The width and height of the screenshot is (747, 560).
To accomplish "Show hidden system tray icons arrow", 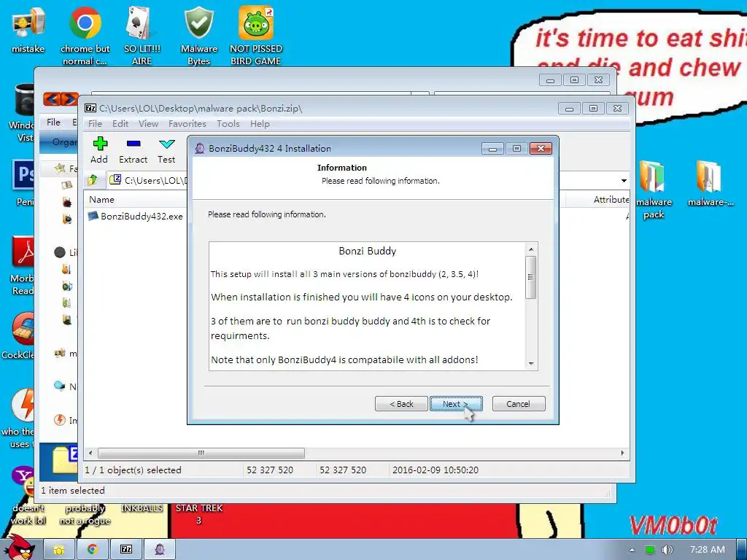I will pyautogui.click(x=632, y=550).
